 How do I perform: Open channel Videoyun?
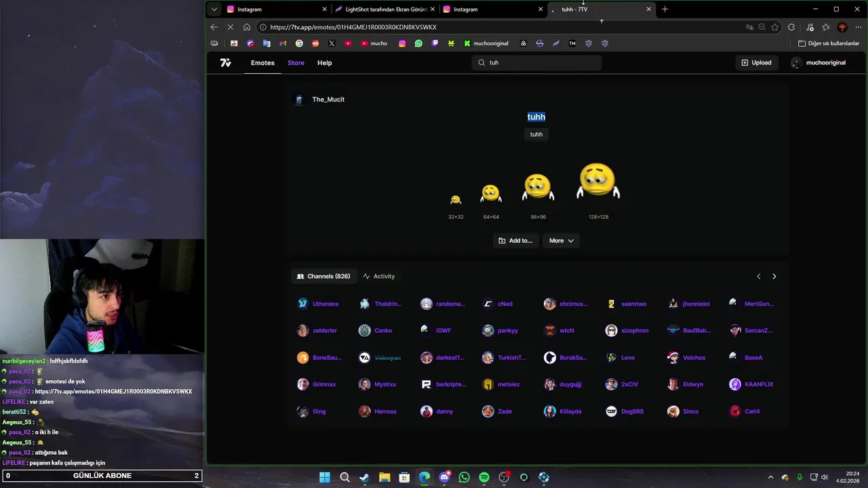pos(380,357)
